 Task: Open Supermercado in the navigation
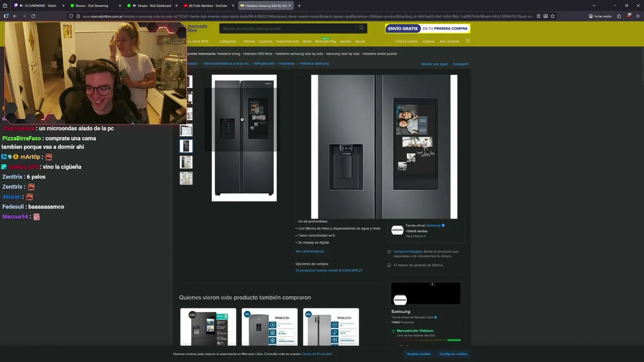click(287, 41)
